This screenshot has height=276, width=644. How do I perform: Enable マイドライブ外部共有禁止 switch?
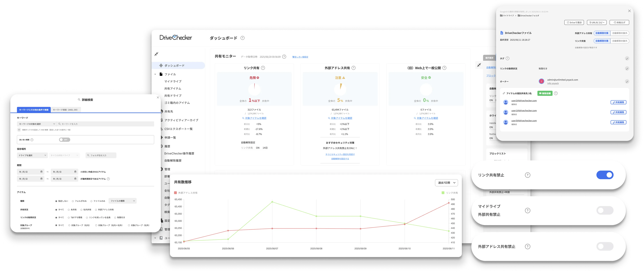click(605, 211)
